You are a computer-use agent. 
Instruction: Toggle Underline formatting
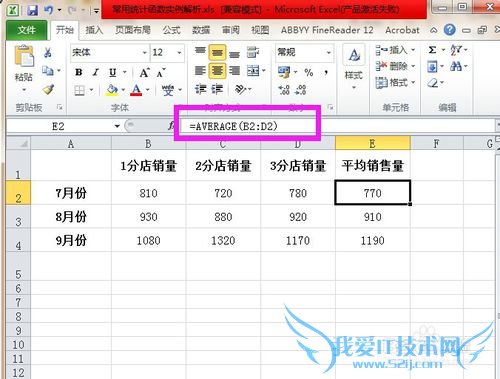click(x=113, y=72)
